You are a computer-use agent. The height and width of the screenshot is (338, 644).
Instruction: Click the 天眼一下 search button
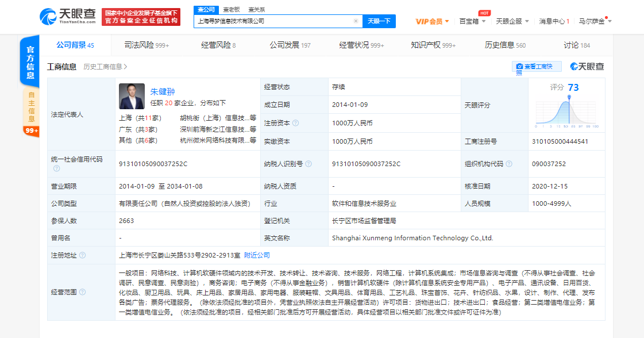[379, 21]
